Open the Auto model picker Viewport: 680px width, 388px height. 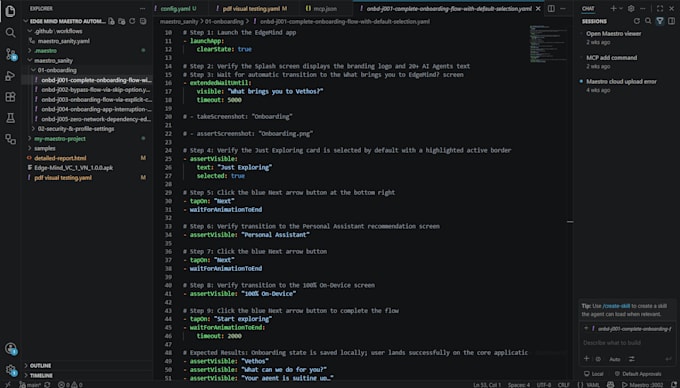point(615,359)
